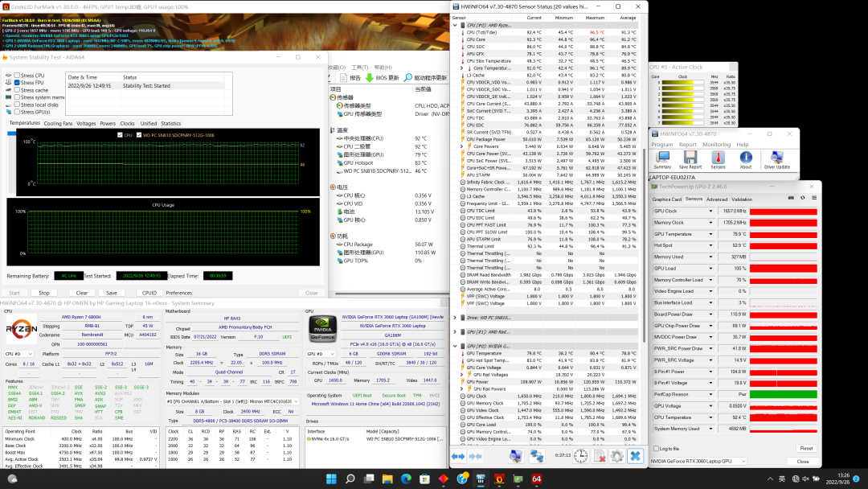Click the Driver Update icon
The width and height of the screenshot is (868, 489).
(x=776, y=158)
